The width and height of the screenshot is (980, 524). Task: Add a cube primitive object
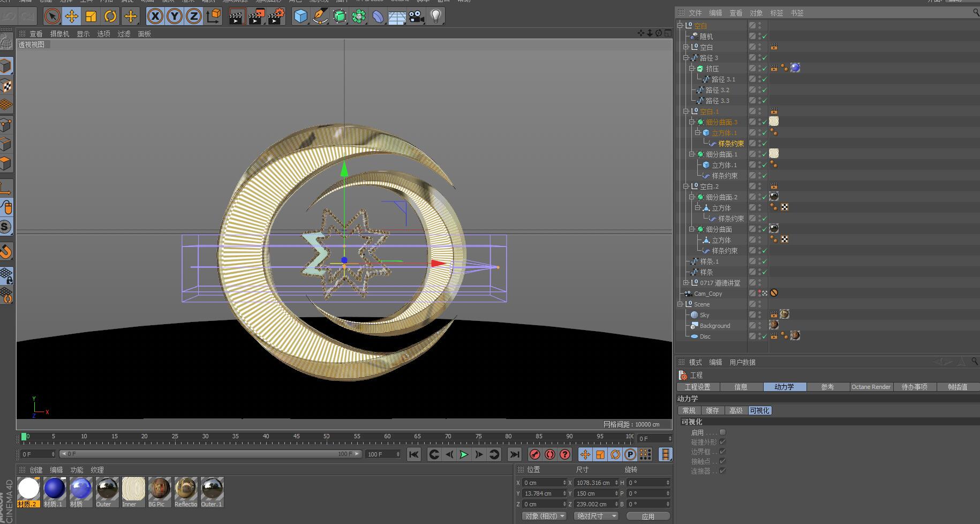point(301,17)
